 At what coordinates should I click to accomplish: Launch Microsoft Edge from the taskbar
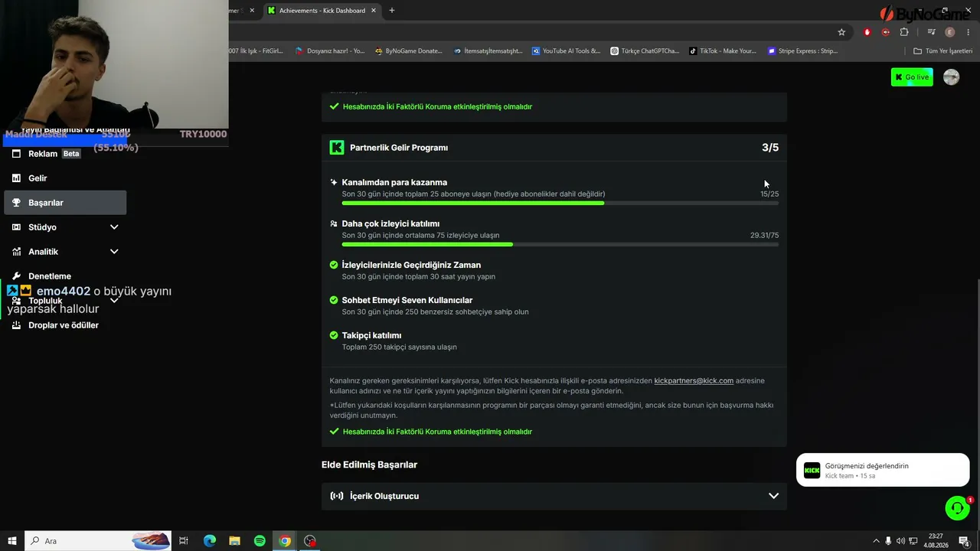tap(210, 541)
